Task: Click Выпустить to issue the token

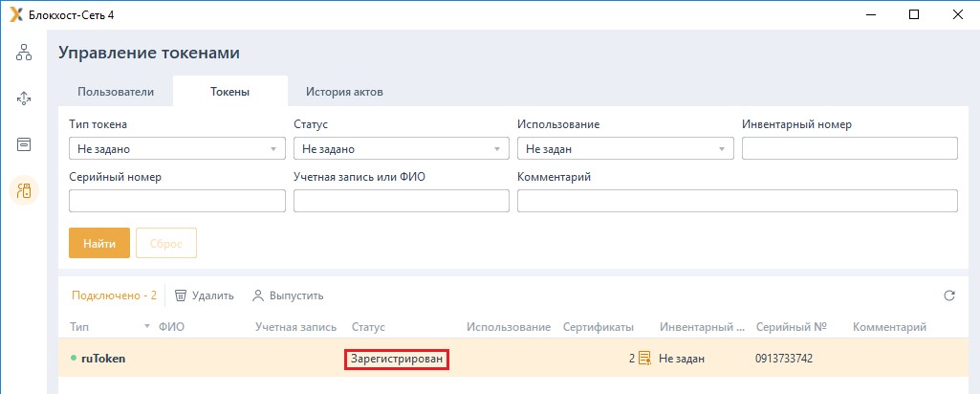Action: [x=288, y=295]
